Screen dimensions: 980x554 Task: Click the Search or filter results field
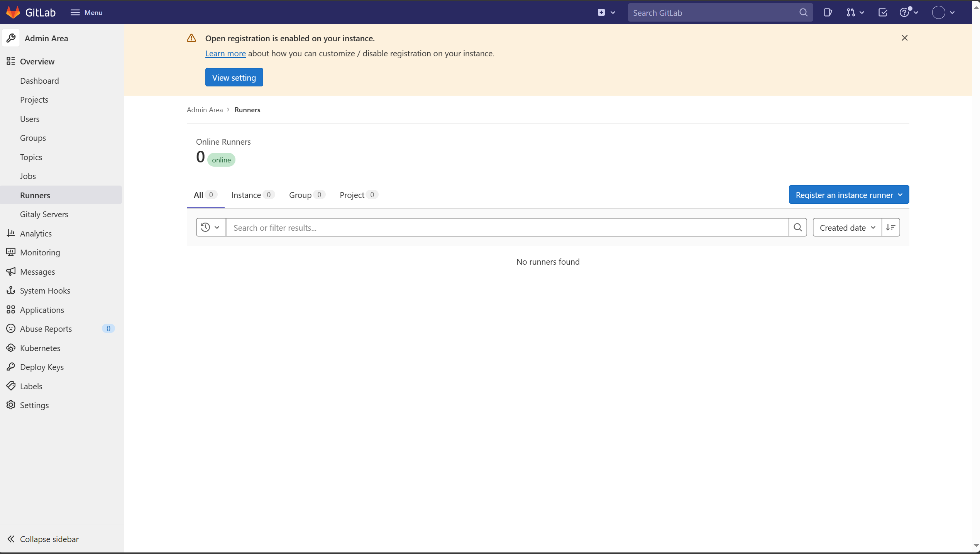tap(507, 228)
